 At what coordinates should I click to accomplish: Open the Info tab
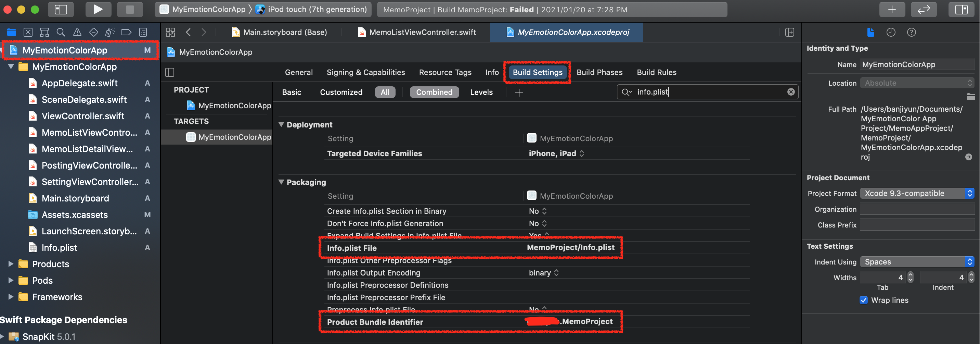point(492,72)
